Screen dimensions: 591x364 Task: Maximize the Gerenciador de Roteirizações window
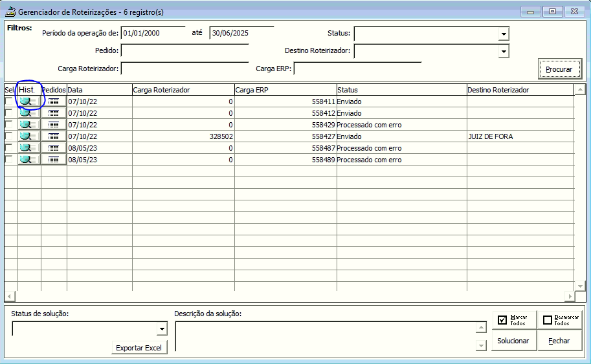553,12
